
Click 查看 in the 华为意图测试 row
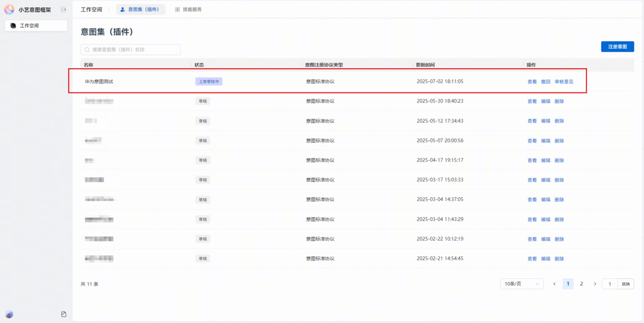point(532,82)
